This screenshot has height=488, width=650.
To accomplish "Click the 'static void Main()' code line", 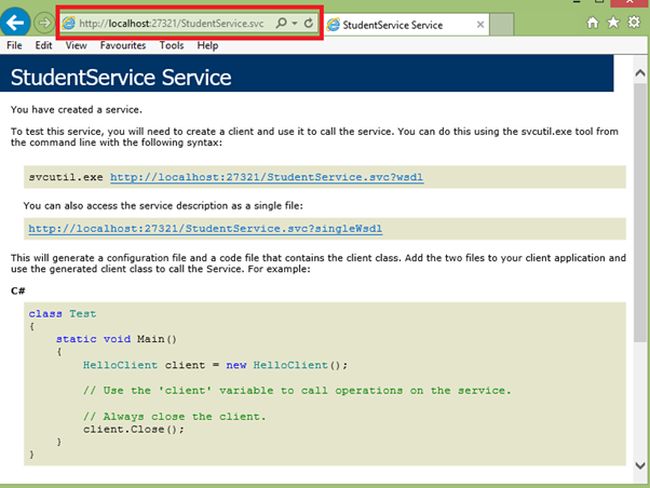I will (x=116, y=339).
